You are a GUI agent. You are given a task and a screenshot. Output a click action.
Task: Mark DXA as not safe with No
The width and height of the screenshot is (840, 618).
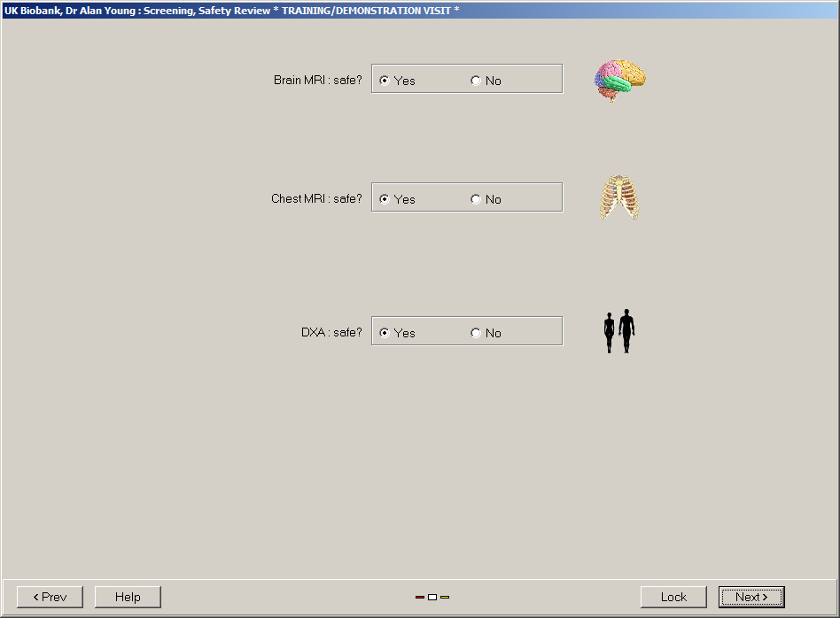pyautogui.click(x=476, y=333)
